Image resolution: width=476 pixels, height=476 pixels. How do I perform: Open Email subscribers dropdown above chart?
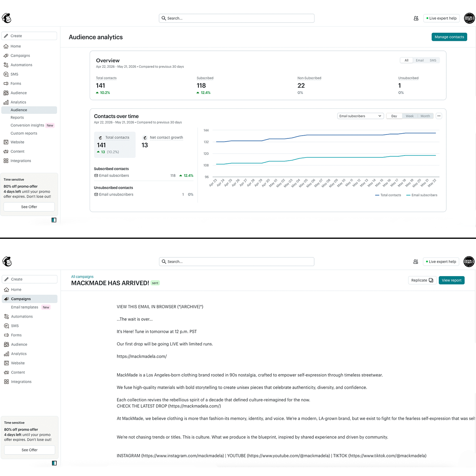[361, 116]
